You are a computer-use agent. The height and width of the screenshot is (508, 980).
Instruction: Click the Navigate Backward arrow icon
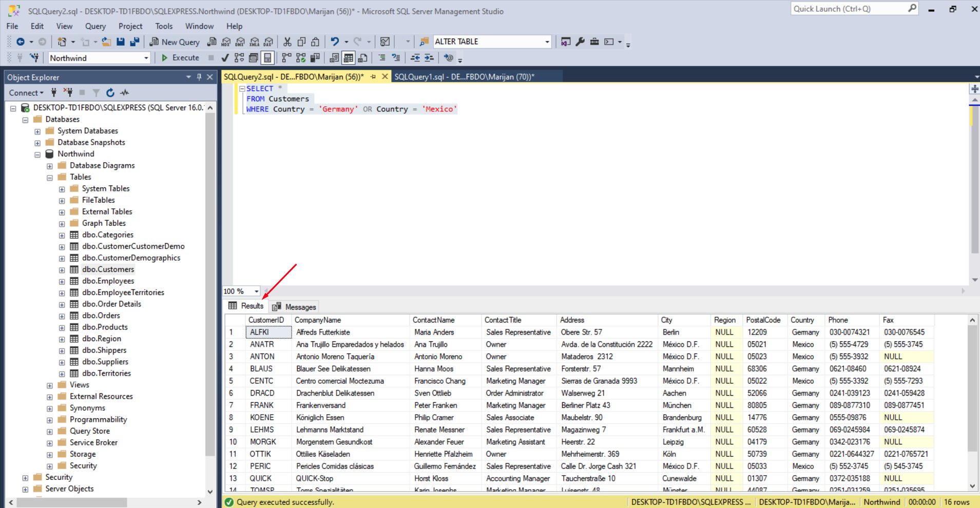point(21,42)
